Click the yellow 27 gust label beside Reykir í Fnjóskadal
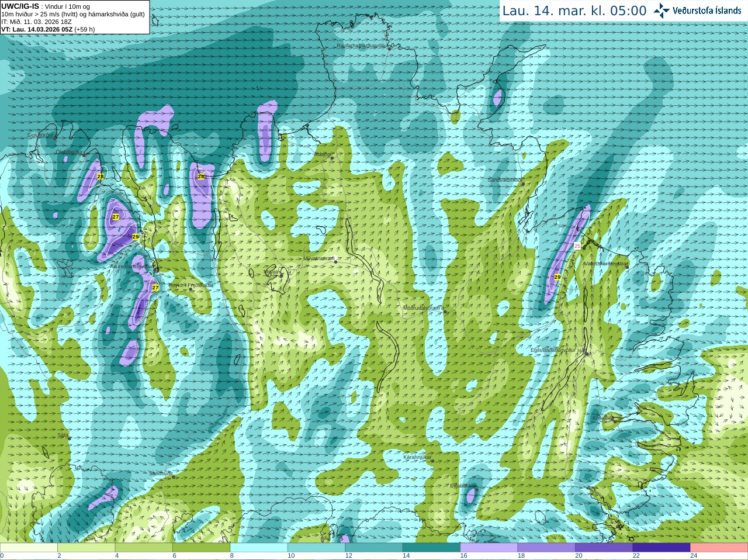 (155, 287)
